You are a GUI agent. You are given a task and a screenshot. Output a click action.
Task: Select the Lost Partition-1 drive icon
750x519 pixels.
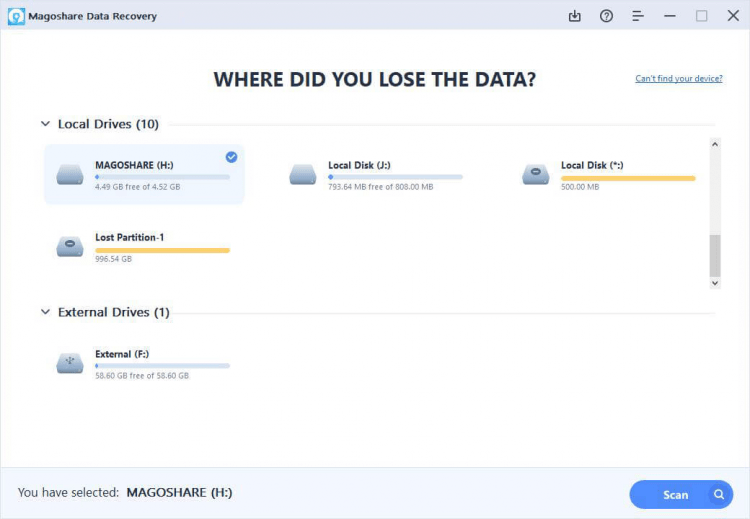pyautogui.click(x=70, y=247)
